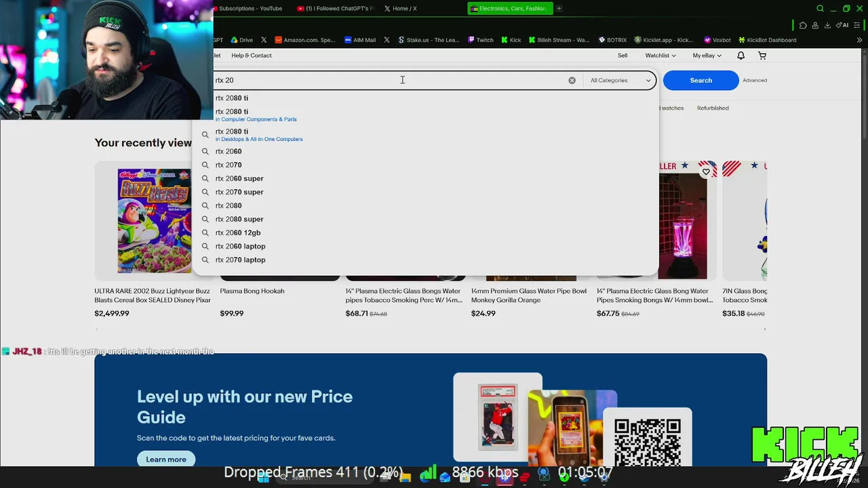Open the browser sidebar menu icon

pos(857,25)
